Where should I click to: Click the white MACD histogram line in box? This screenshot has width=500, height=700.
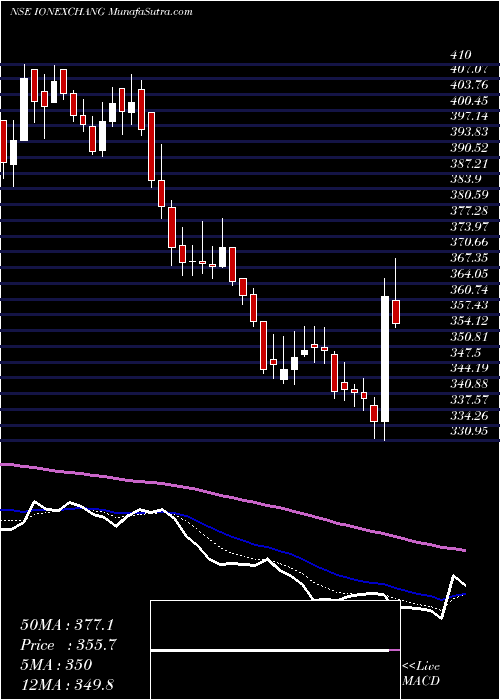pos(270,651)
